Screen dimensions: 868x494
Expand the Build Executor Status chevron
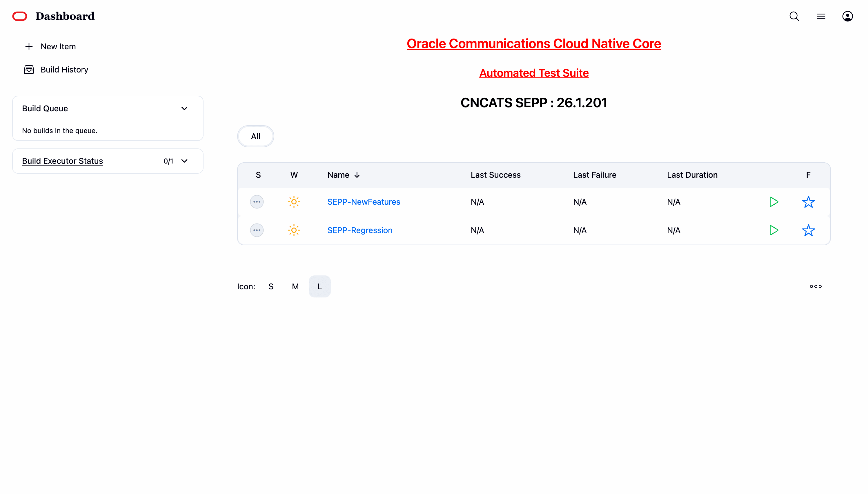[x=184, y=161]
